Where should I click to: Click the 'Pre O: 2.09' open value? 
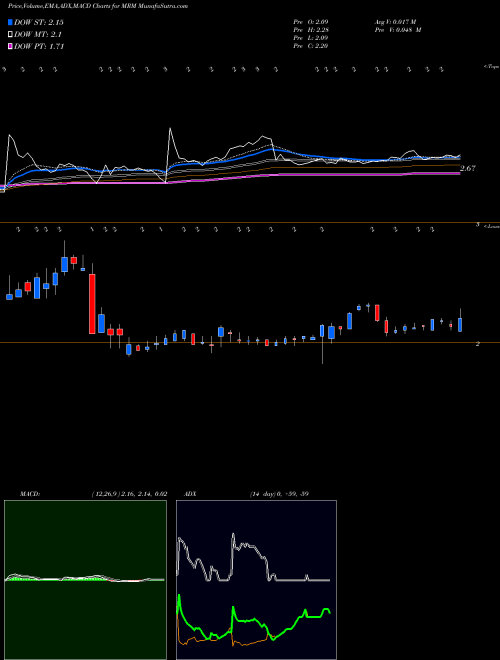[x=311, y=21]
